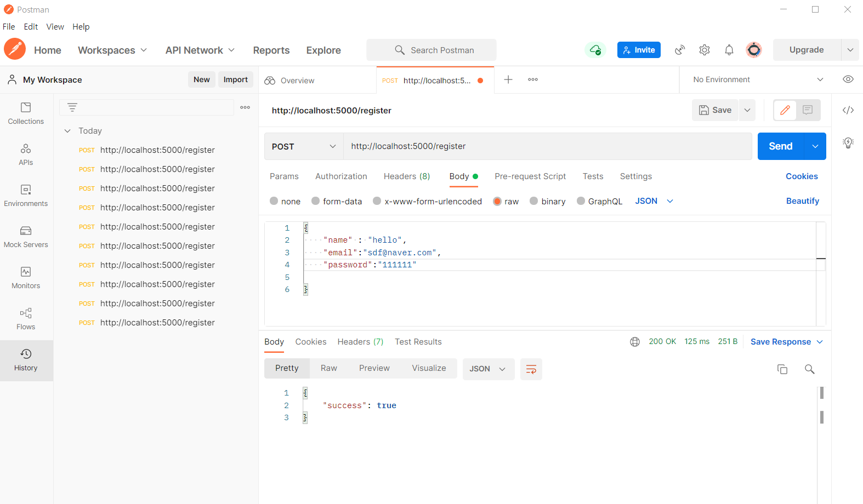The image size is (863, 504).
Task: Open the File menu
Action: (9, 27)
